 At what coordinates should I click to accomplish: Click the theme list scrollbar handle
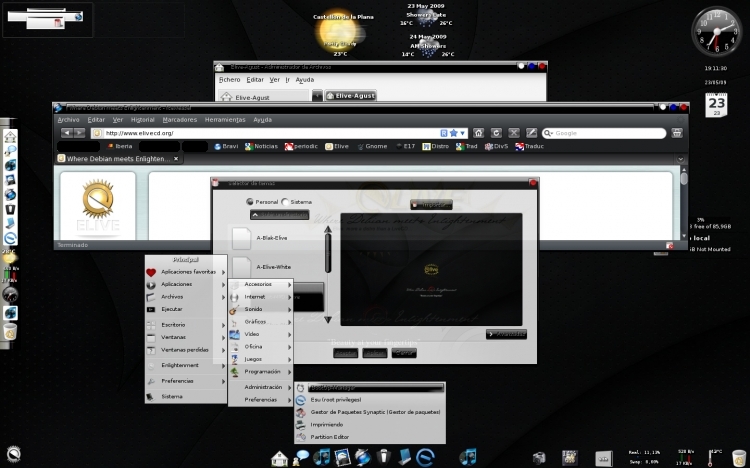coord(328,254)
